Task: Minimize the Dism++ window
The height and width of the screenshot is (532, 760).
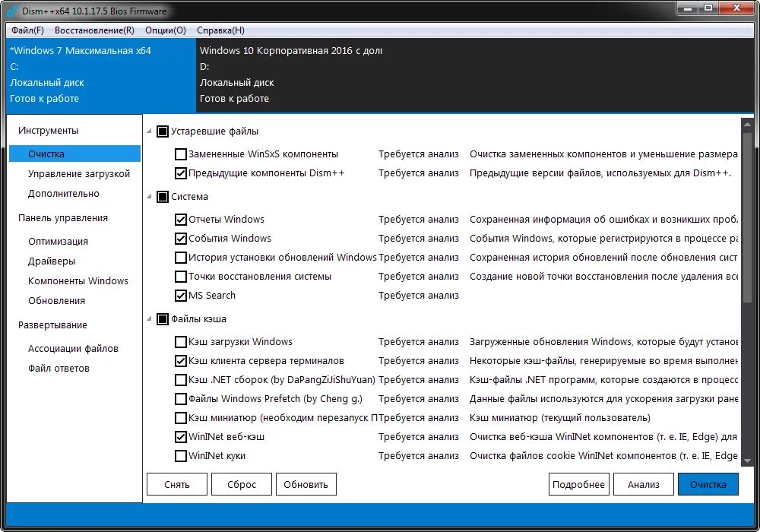Action: tap(687, 8)
